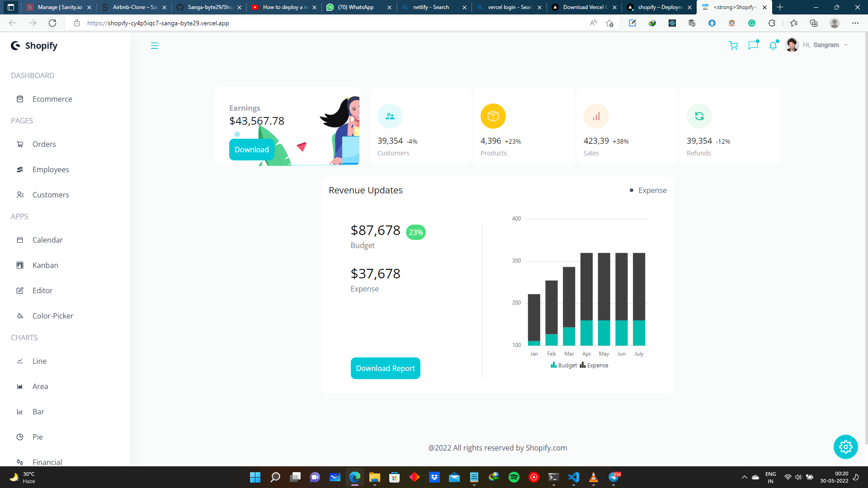Open the shopping cart icon

coord(733,45)
